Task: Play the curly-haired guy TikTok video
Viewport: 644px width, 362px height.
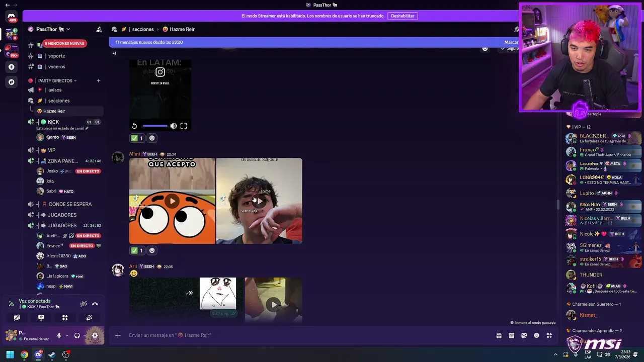Action: tap(259, 201)
